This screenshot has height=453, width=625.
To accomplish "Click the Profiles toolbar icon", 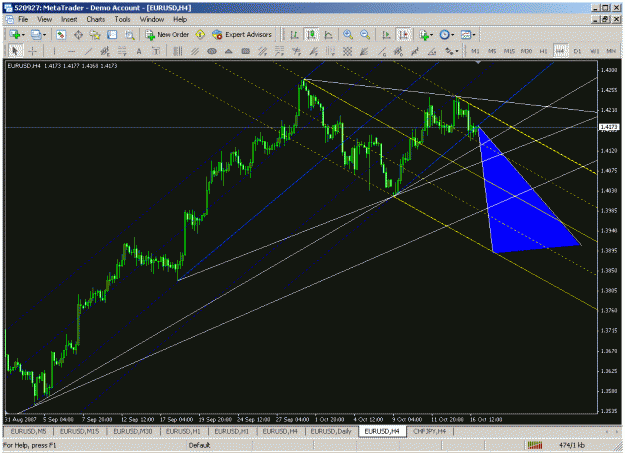I will click(x=36, y=35).
